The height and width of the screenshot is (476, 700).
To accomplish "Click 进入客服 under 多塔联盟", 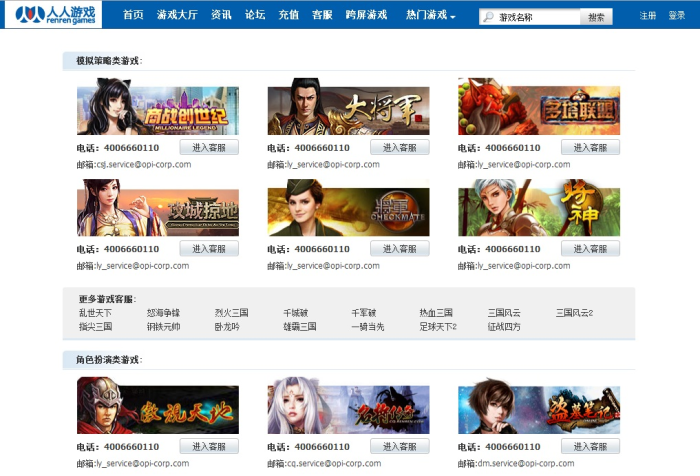I will coord(590,147).
